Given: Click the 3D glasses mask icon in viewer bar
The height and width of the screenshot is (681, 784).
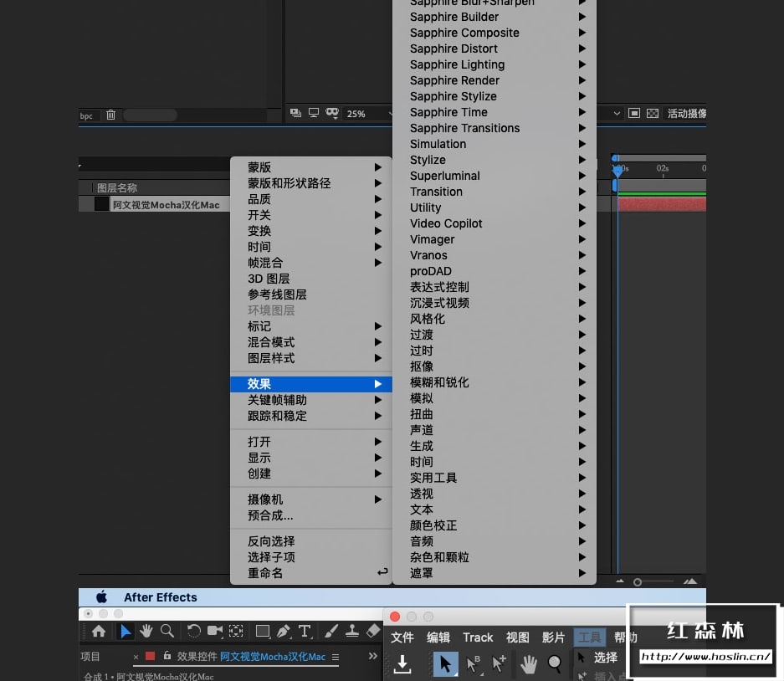Looking at the screenshot, I should pos(332,113).
